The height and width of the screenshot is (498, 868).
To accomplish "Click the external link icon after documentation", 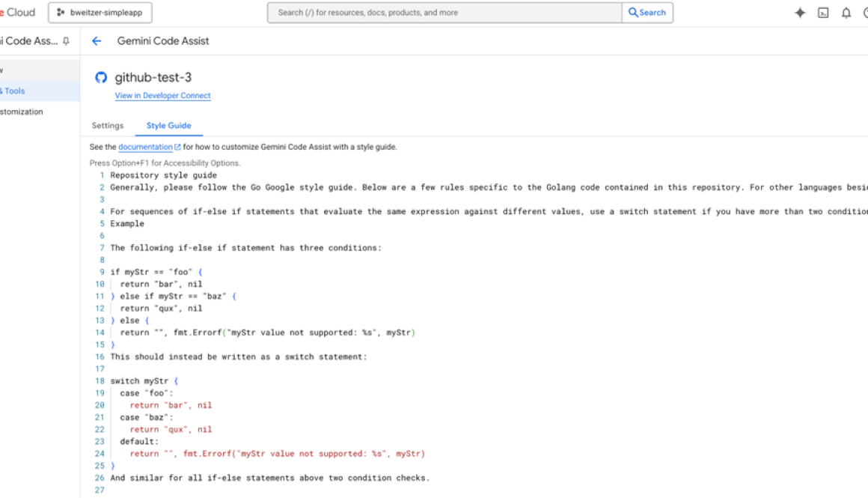I will click(x=177, y=148).
